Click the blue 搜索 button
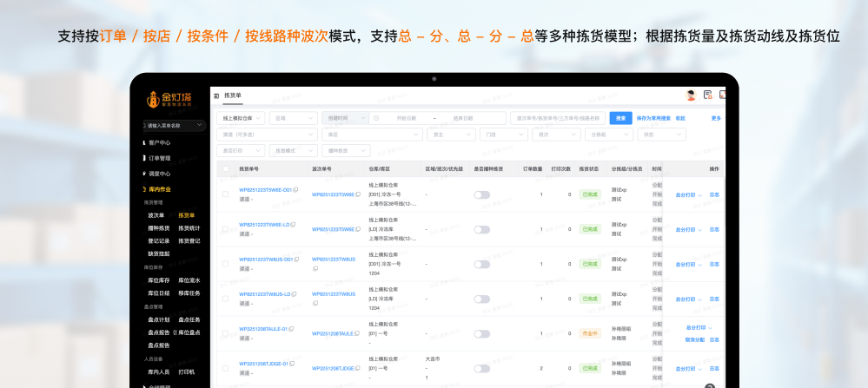The height and width of the screenshot is (388, 868). click(x=620, y=118)
